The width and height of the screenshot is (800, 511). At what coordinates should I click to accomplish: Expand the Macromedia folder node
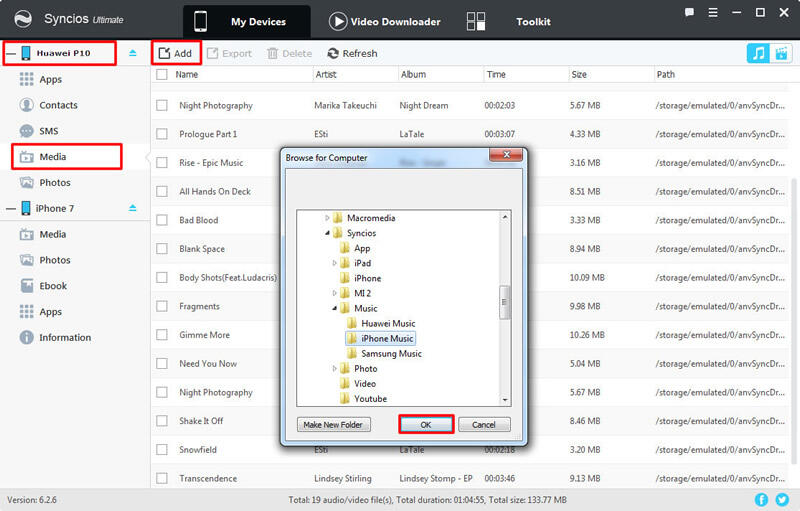pyautogui.click(x=327, y=218)
